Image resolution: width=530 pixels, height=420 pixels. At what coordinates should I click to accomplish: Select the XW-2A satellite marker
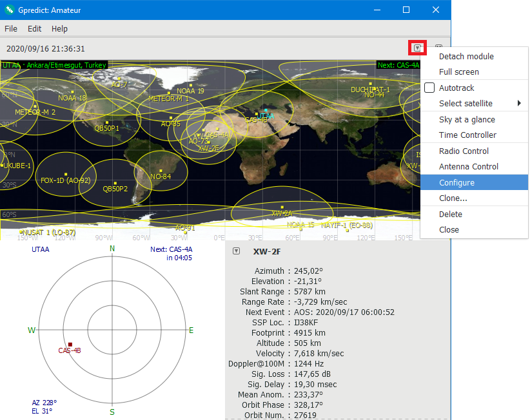pos(282,207)
